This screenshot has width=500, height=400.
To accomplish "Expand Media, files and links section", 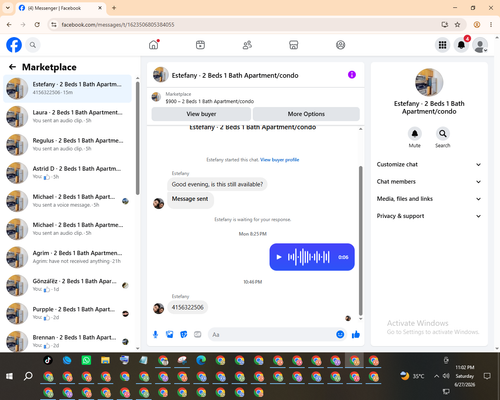I will [x=429, y=199].
